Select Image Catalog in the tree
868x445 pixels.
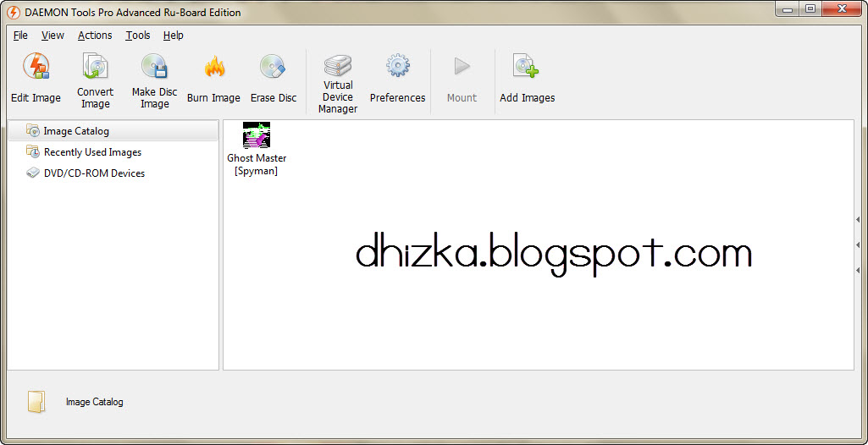(113, 131)
